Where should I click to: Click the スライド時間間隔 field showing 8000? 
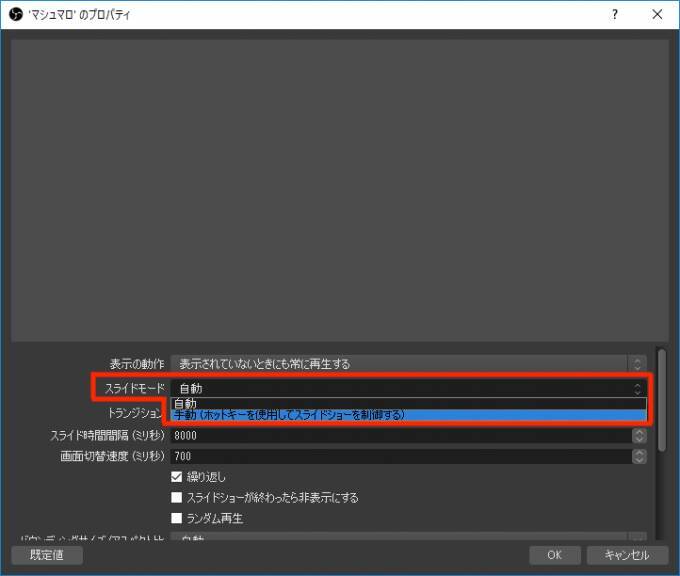(x=401, y=435)
